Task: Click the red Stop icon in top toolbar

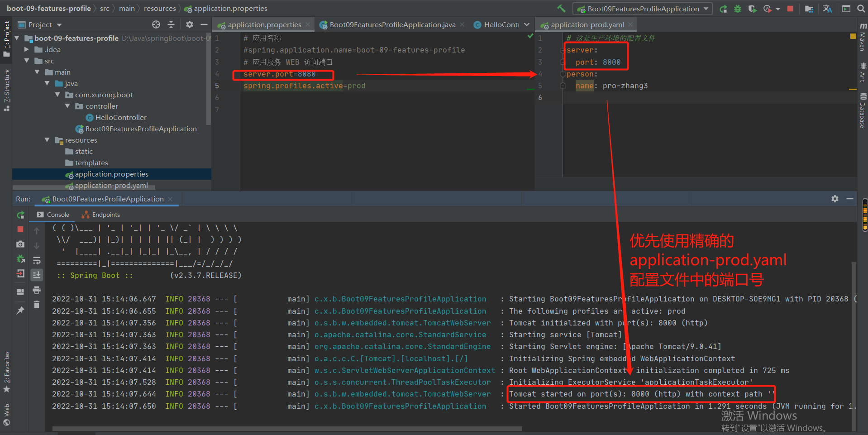Action: pyautogui.click(x=790, y=9)
